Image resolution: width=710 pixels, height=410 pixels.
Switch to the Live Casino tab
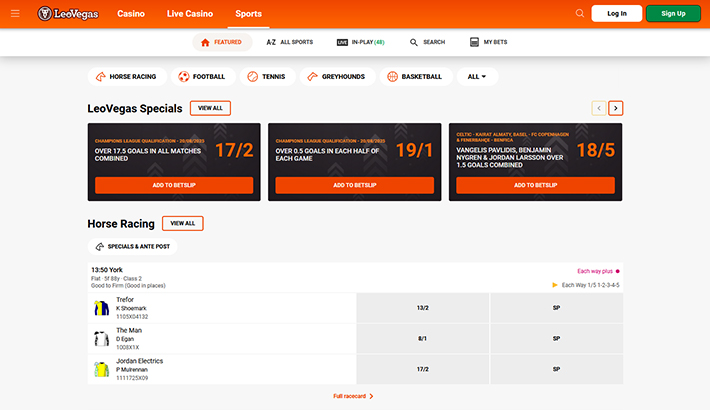point(189,14)
